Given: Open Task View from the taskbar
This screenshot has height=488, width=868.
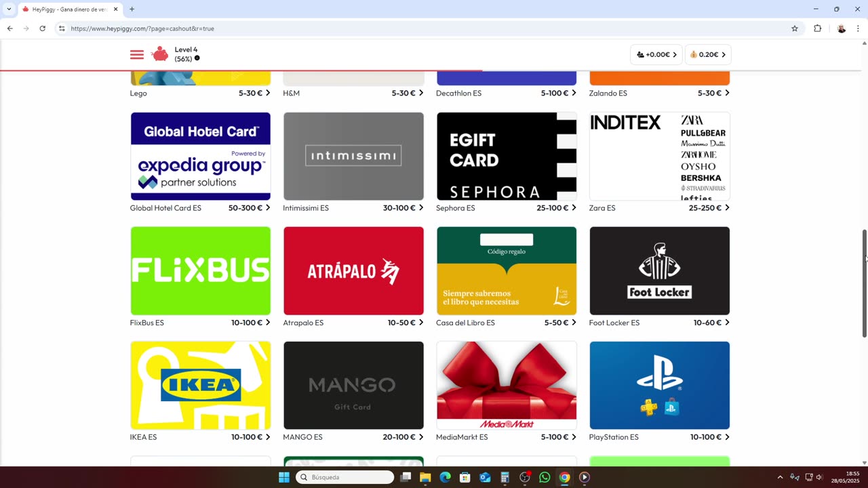Looking at the screenshot, I should tap(406, 477).
